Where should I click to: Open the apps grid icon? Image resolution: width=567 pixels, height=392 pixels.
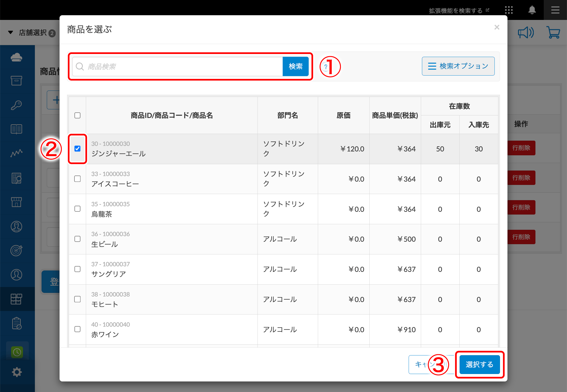[509, 10]
